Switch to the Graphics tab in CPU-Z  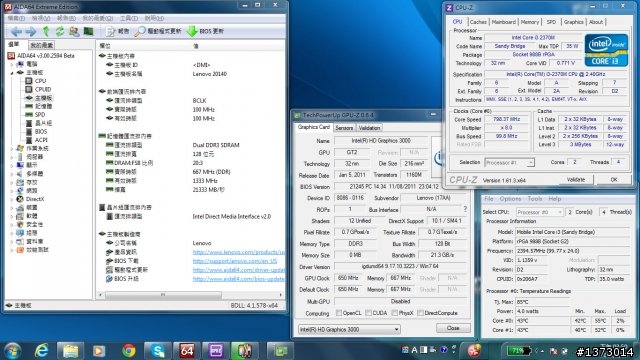(x=573, y=22)
